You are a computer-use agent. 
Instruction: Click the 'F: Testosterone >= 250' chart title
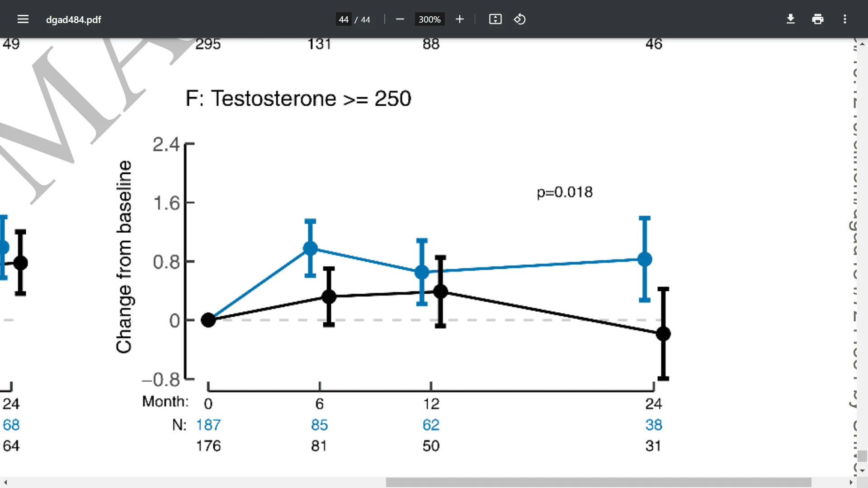[298, 99]
